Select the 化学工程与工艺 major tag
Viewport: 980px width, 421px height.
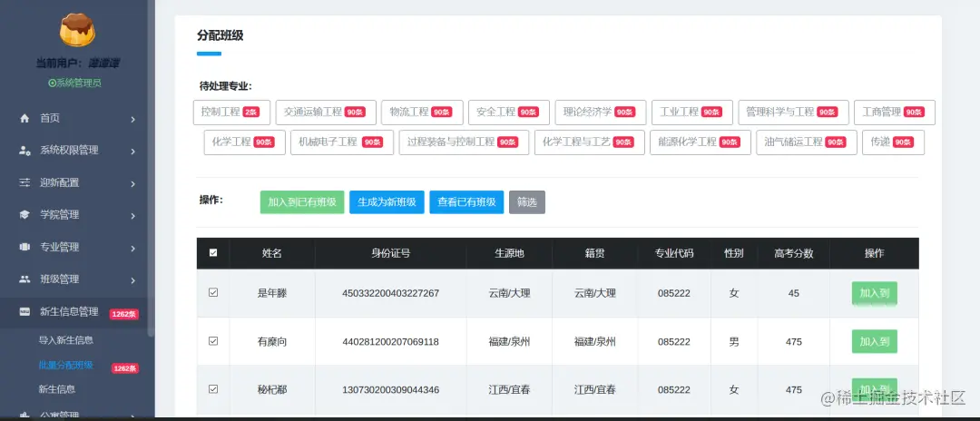[590, 142]
